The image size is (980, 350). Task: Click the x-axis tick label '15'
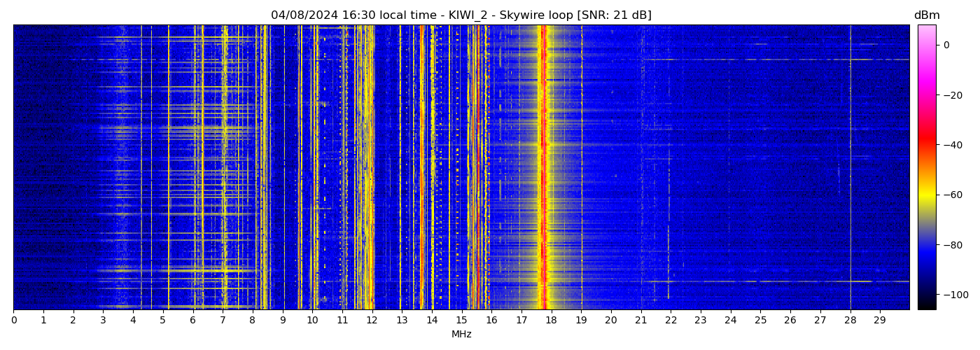[461, 320]
